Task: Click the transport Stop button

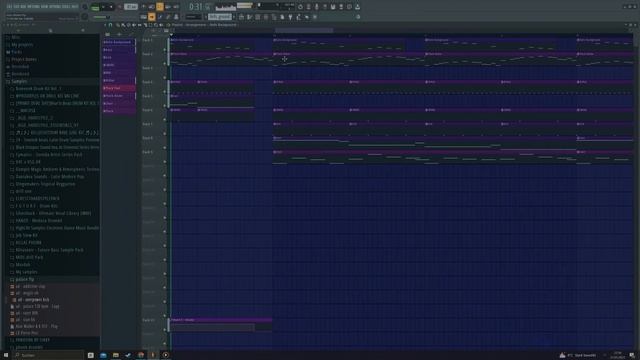Action: 111,7
